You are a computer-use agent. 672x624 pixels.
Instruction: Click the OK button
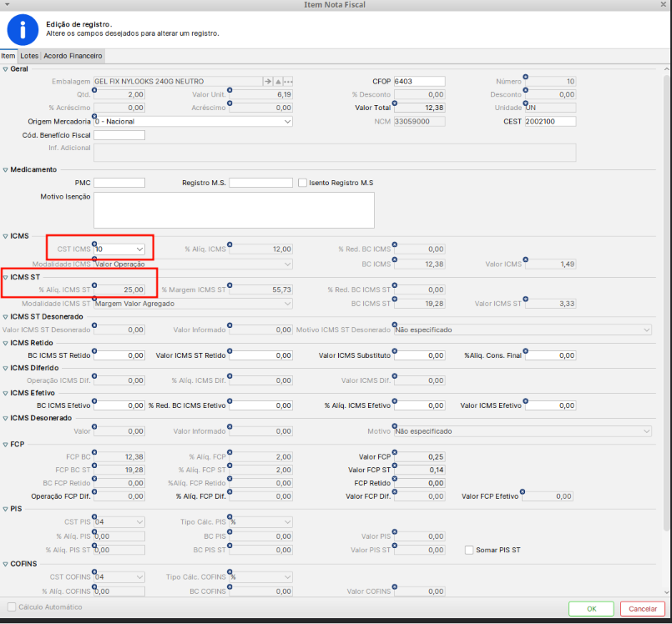point(591,609)
